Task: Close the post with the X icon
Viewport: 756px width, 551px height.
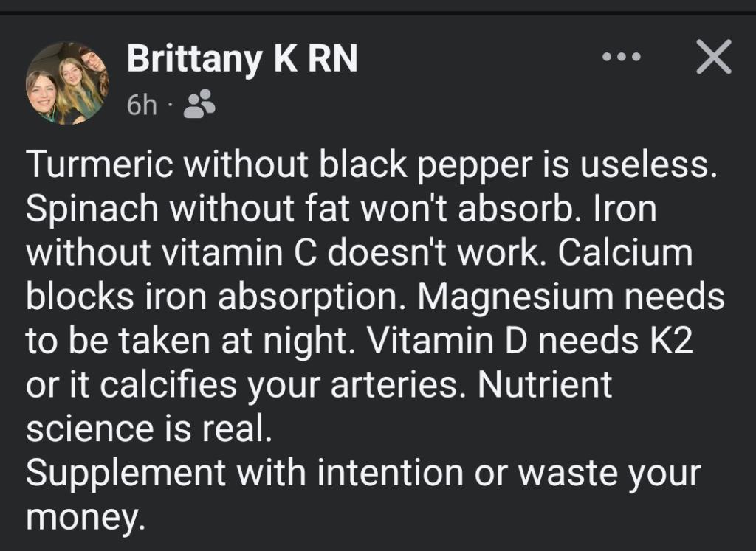Action: pos(713,57)
